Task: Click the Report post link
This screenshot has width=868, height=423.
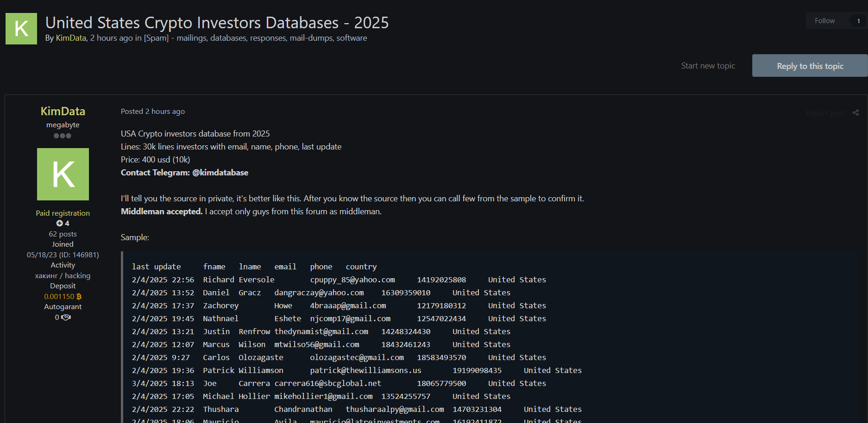Action: tap(824, 113)
